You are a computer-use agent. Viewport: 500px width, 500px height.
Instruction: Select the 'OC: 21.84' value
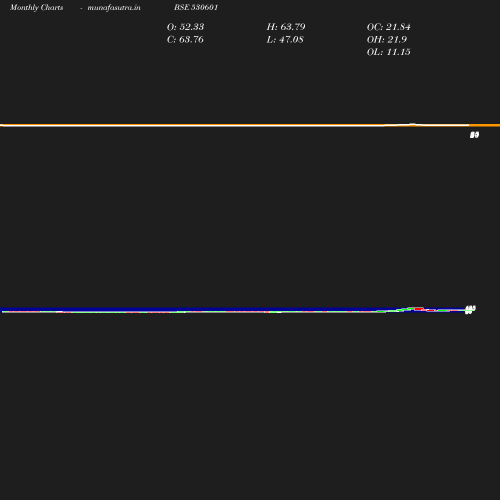tap(388, 27)
